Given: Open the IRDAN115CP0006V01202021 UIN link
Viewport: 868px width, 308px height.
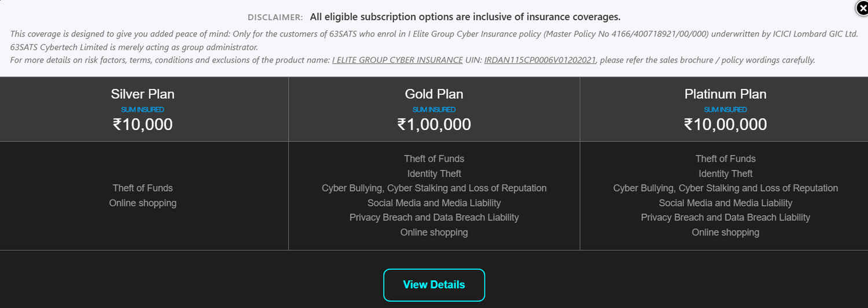Looking at the screenshot, I should pyautogui.click(x=540, y=60).
